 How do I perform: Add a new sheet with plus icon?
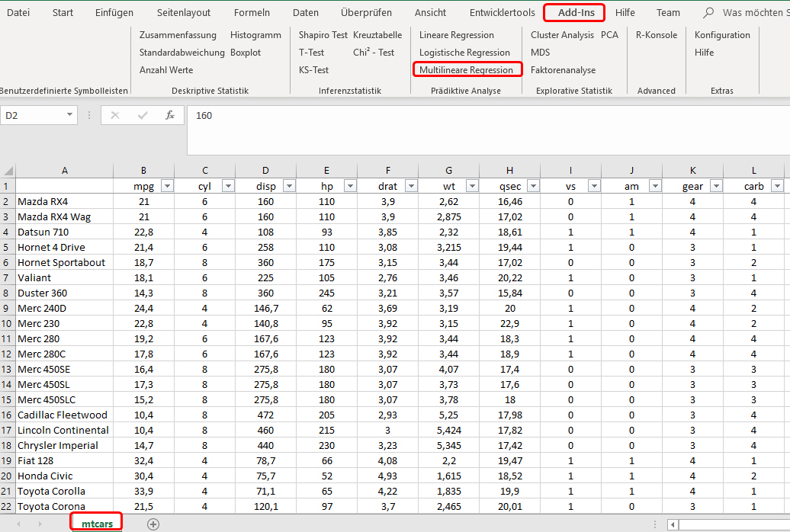coord(153,524)
